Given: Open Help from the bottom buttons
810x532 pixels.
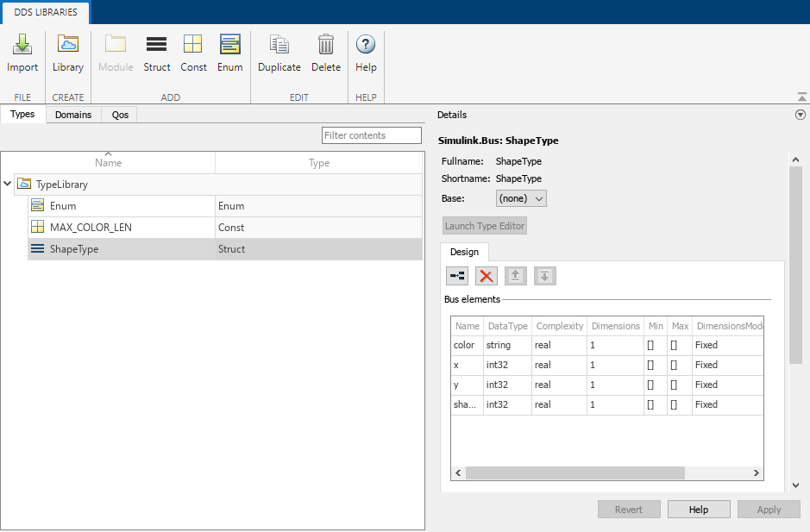Looking at the screenshot, I should pos(699,509).
